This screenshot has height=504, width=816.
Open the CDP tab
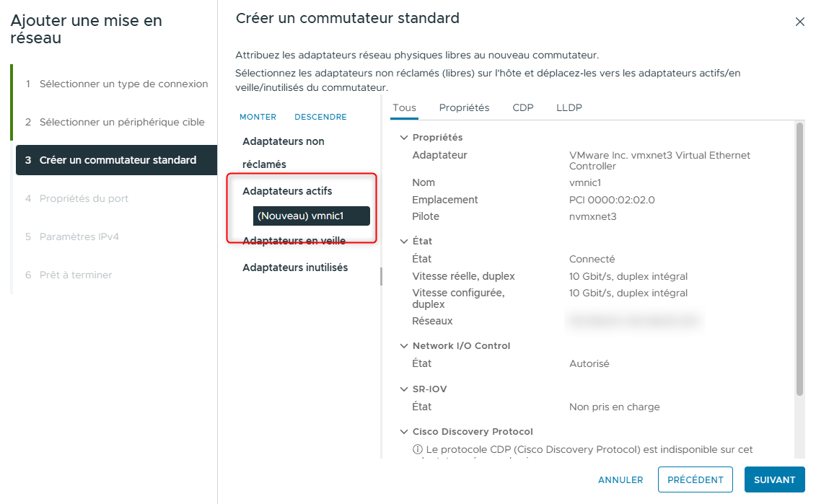tap(522, 107)
